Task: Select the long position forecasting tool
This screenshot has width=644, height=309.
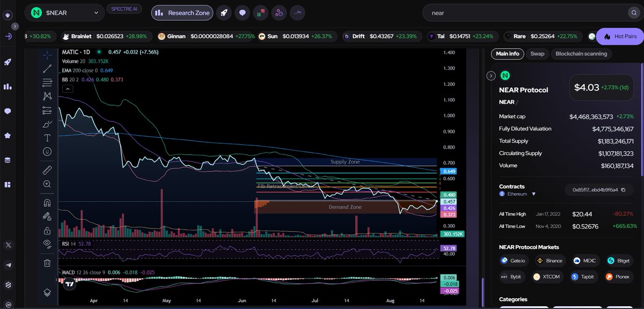Action: 47,110
